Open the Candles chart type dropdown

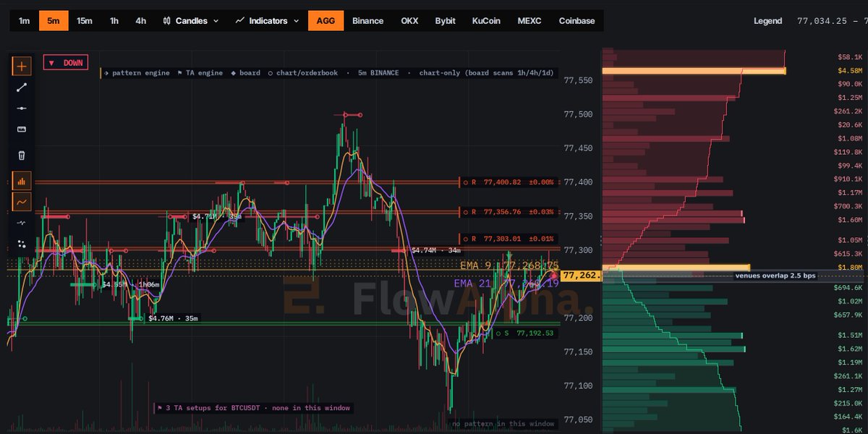pyautogui.click(x=191, y=21)
